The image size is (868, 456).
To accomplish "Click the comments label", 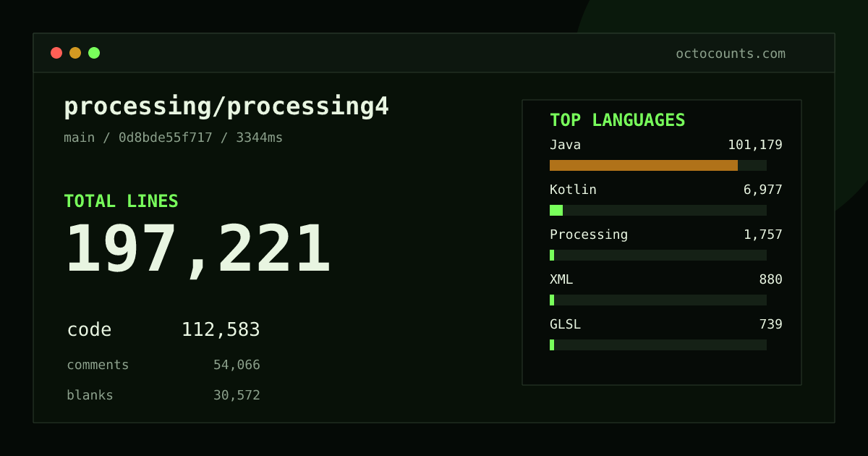I will point(98,365).
